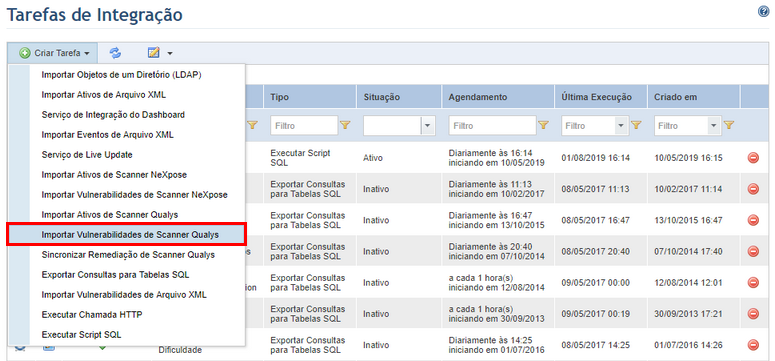Open the Última Execução filter date dropdown
This screenshot has height=361, width=775.
click(x=621, y=126)
